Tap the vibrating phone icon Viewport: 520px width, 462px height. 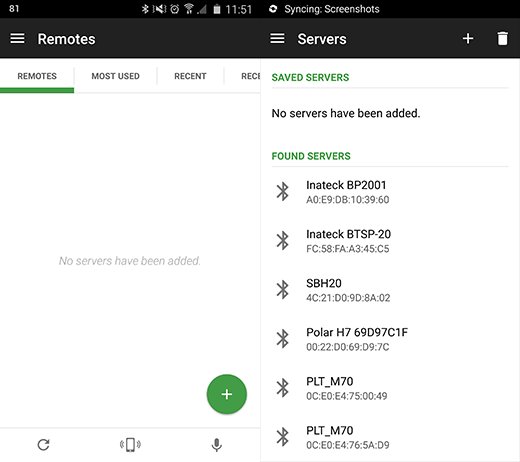[x=130, y=445]
